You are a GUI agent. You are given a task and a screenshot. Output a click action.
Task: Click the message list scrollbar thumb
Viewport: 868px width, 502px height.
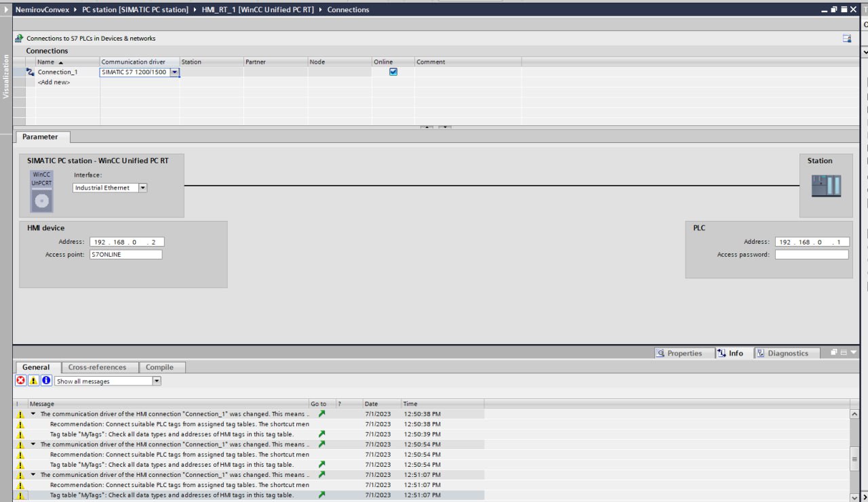coord(854,459)
